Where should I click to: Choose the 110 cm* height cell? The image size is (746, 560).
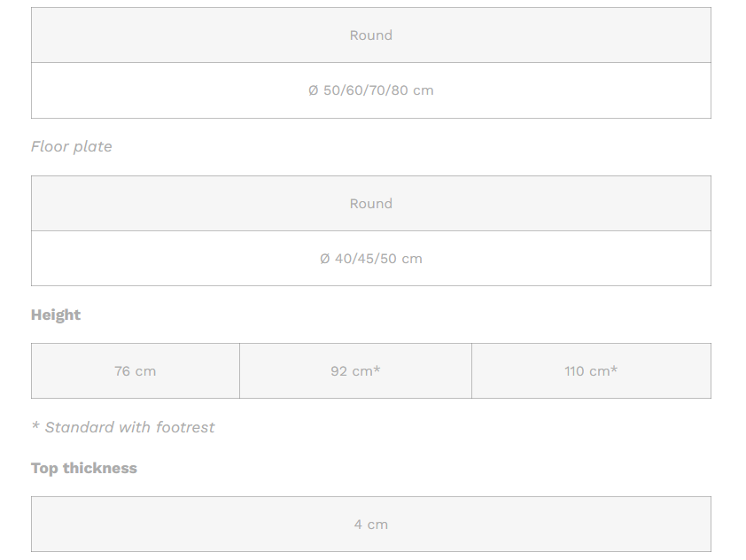click(591, 371)
